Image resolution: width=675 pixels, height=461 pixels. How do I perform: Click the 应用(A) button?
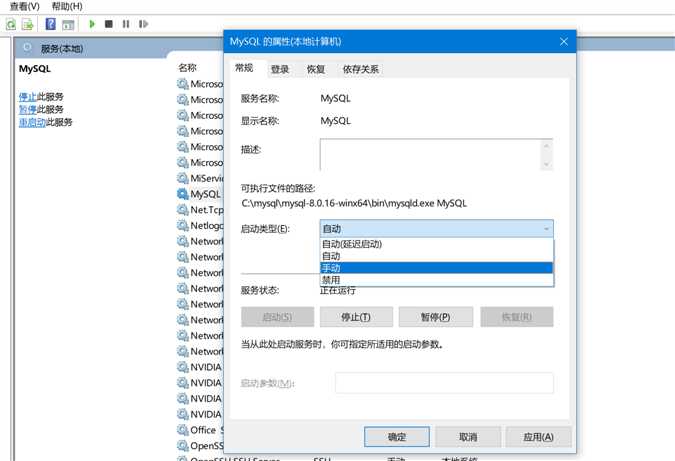coord(539,437)
